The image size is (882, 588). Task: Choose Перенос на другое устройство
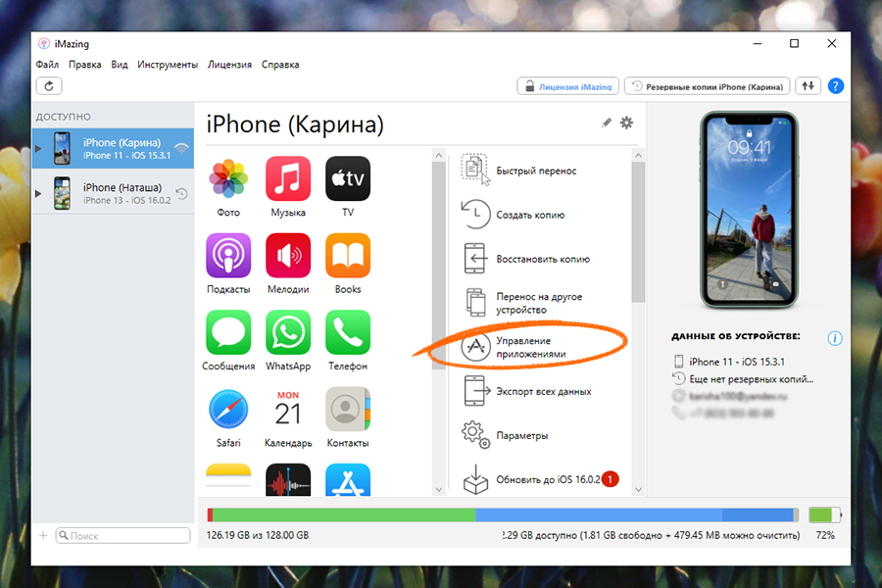(523, 303)
